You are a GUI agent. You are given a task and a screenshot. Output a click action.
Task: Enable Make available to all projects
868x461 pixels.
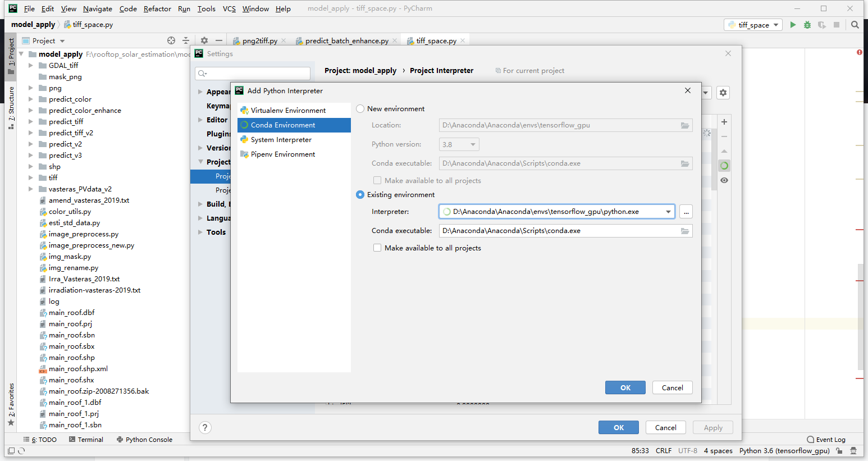(377, 248)
